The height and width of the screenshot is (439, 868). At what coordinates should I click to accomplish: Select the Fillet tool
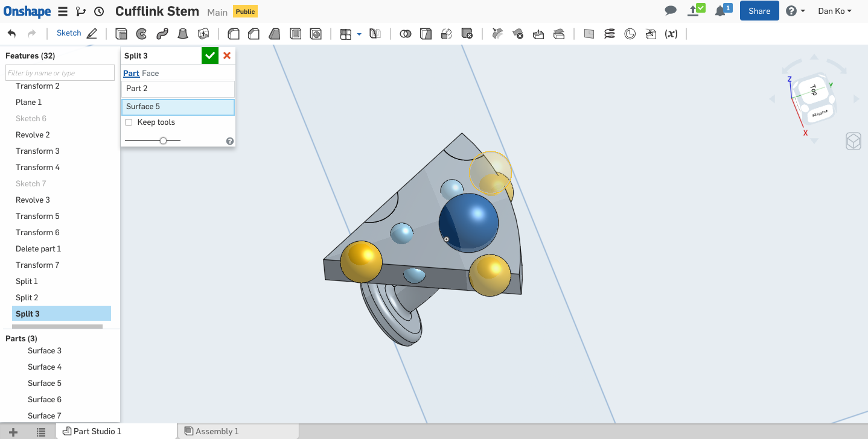[x=233, y=34]
